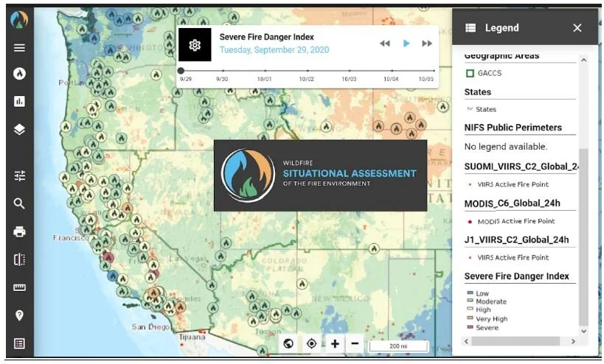Screen dimensions: 604x364
Task: Zoom out with the minus button
Action: [355, 343]
